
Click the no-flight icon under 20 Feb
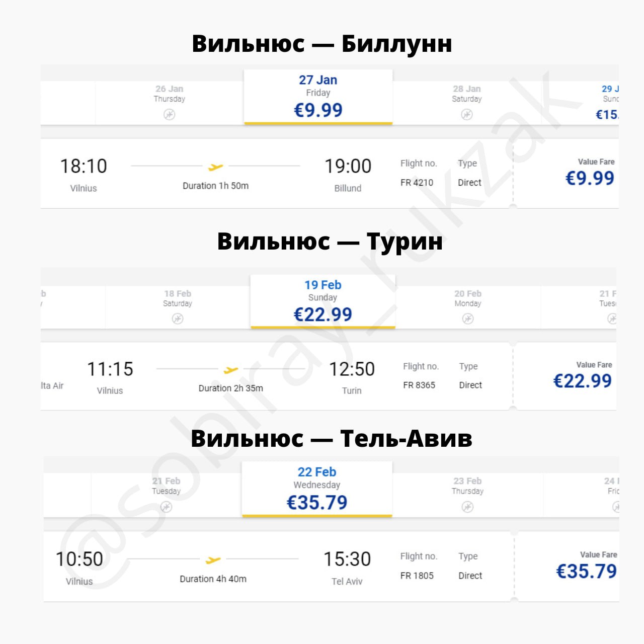pyautogui.click(x=468, y=318)
